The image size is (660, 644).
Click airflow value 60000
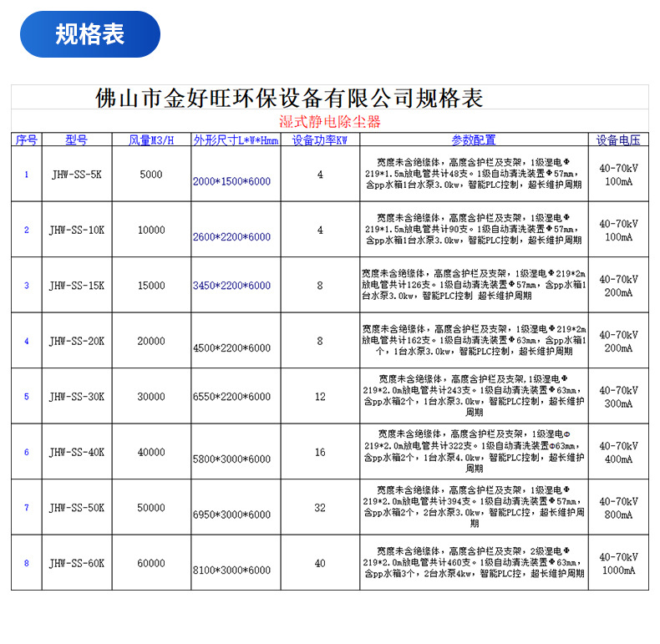[151, 563]
